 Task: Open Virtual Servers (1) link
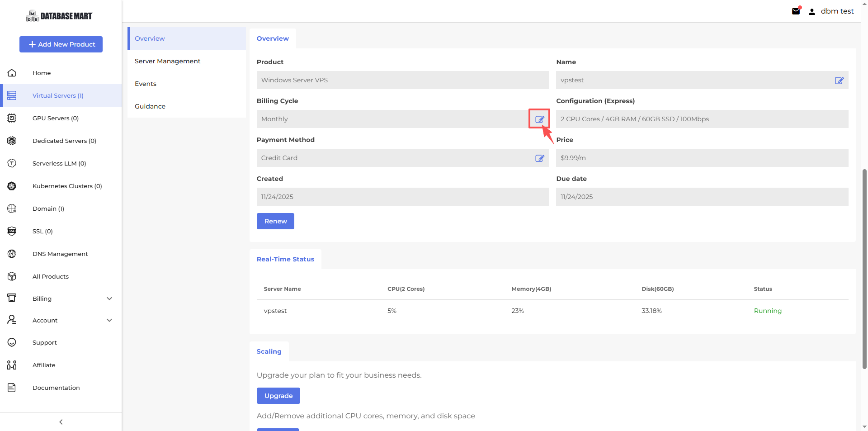pos(58,95)
